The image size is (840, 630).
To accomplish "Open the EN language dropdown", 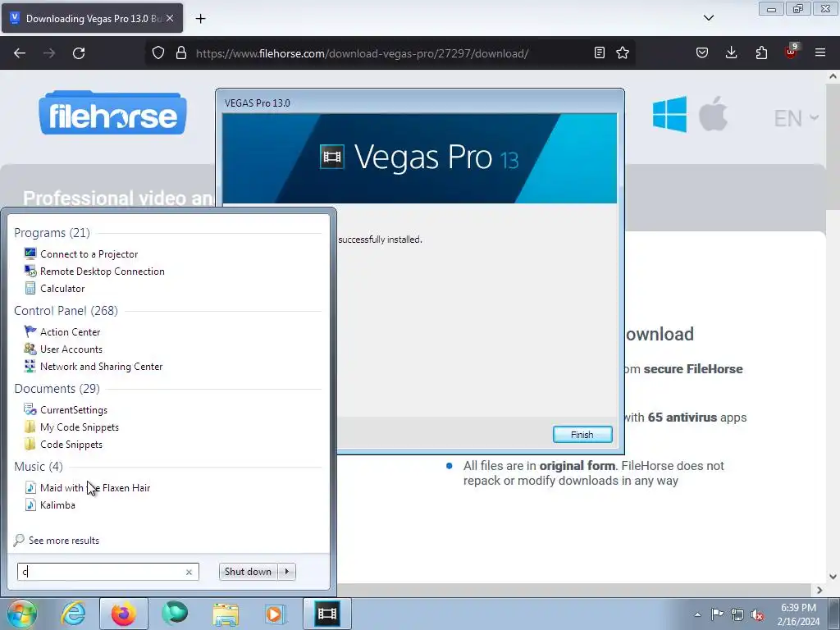I will (x=796, y=118).
